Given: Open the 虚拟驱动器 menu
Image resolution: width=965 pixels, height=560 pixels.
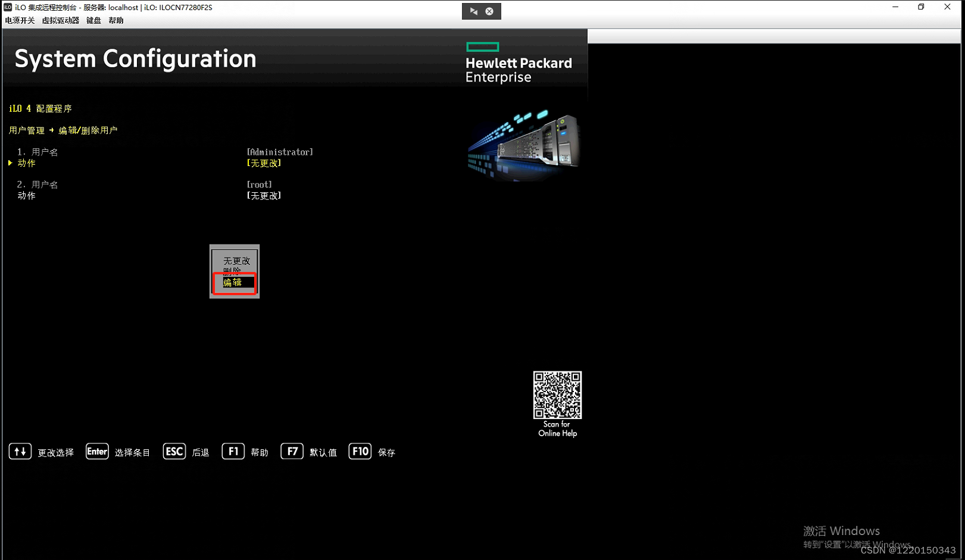Looking at the screenshot, I should [x=60, y=20].
